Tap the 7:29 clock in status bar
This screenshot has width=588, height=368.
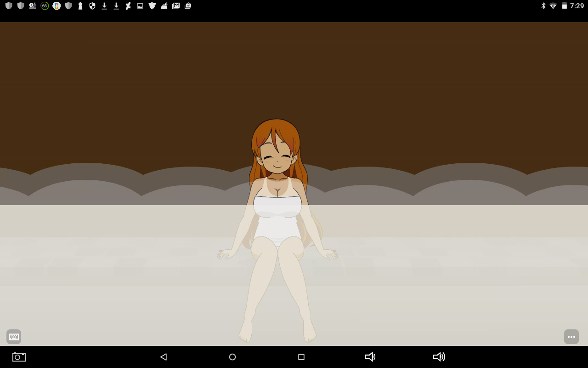click(x=577, y=6)
